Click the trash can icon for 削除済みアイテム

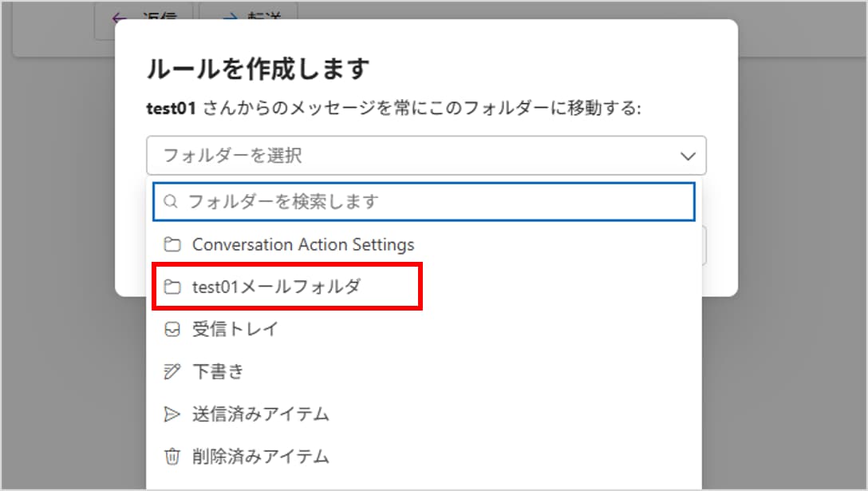click(x=172, y=457)
